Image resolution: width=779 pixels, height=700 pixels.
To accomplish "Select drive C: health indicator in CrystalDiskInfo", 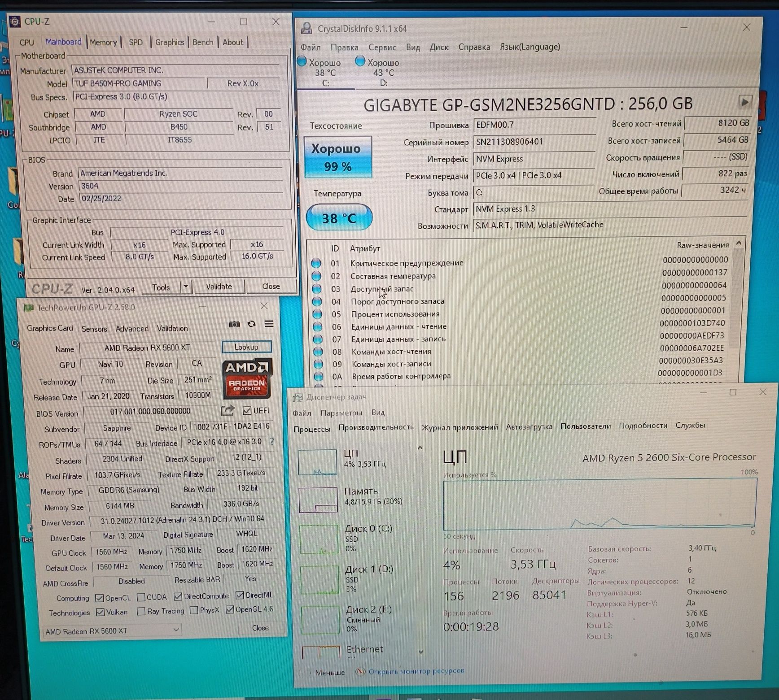I will click(x=302, y=61).
